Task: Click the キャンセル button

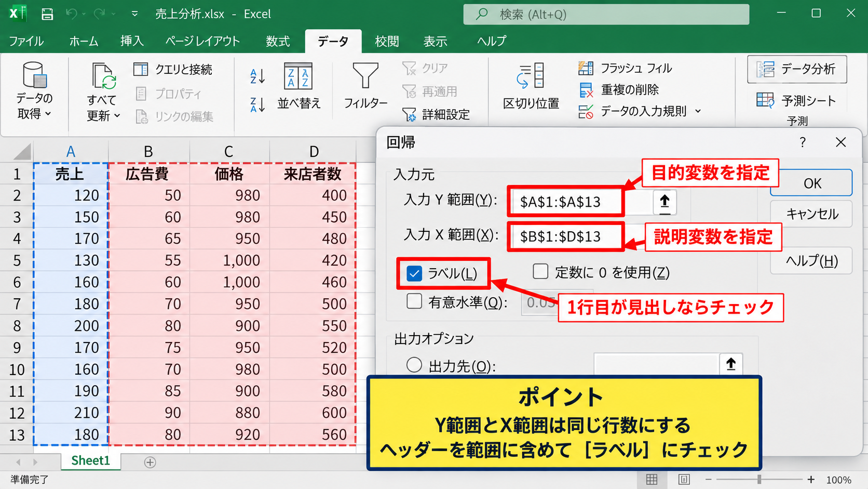Action: click(811, 214)
